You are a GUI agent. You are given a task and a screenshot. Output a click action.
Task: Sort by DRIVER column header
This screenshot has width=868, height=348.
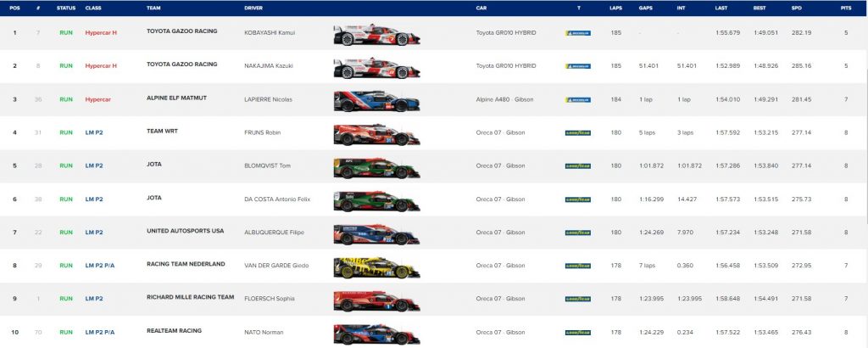(x=253, y=8)
